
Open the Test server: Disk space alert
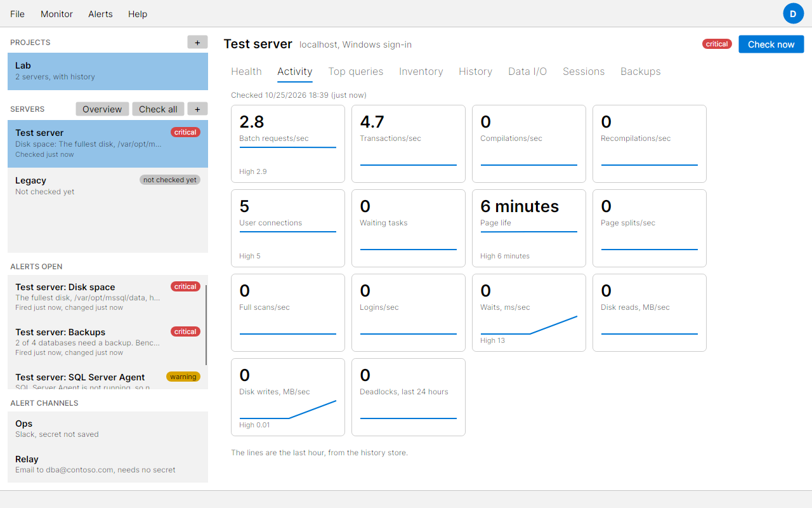[x=107, y=297]
